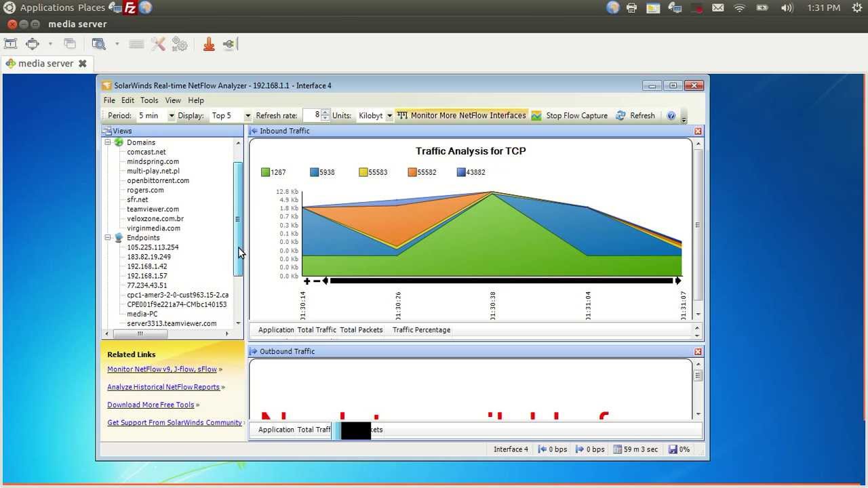Click the Refresh rate stepper arrows
Viewport: 868px width, 488px height.
[325, 116]
